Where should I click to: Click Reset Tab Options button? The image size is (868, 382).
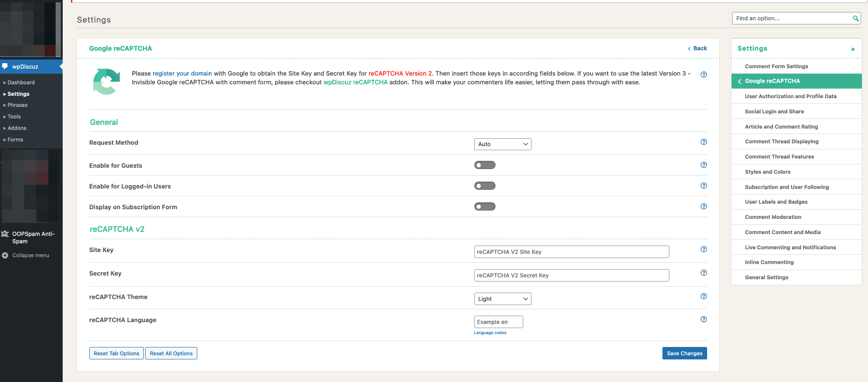tap(117, 353)
